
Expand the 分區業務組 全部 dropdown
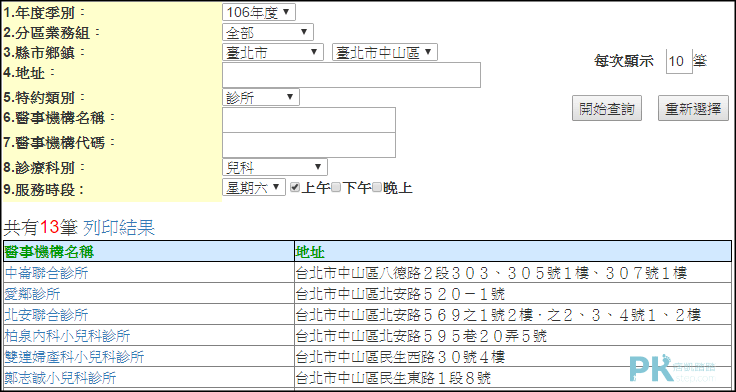pos(268,32)
